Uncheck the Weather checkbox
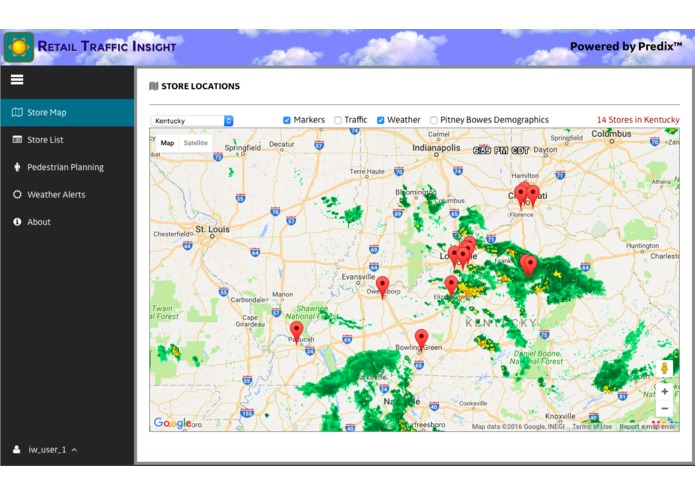Image resolution: width=695 pixels, height=494 pixels. 380,120
